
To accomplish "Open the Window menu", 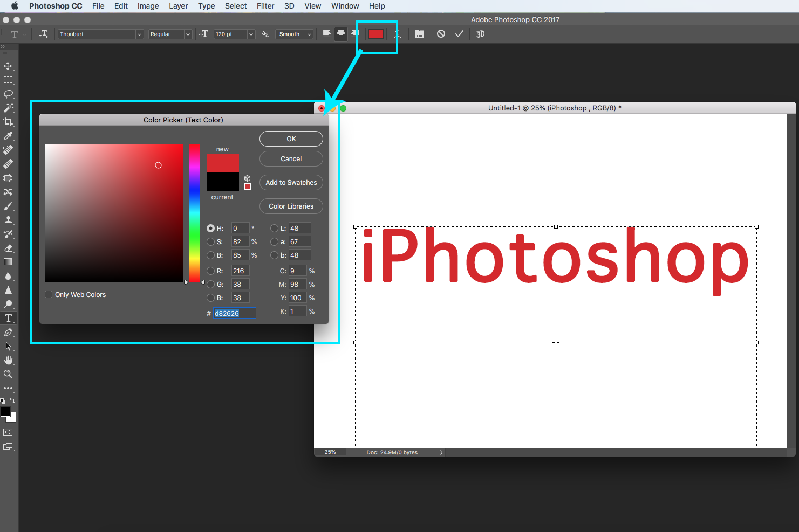I will coord(345,6).
